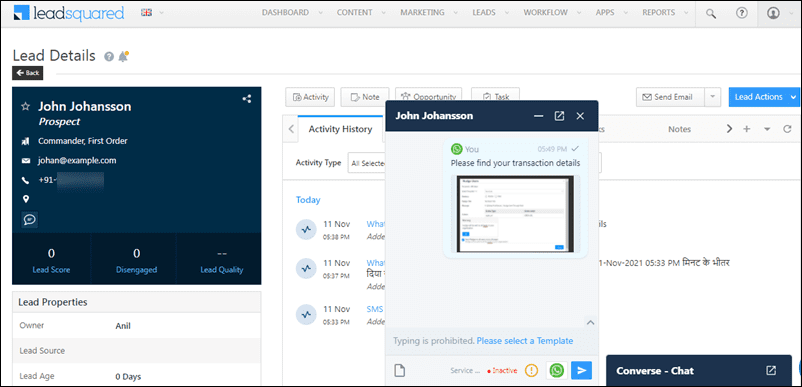Click the Owner value Anil

pyautogui.click(x=123, y=326)
